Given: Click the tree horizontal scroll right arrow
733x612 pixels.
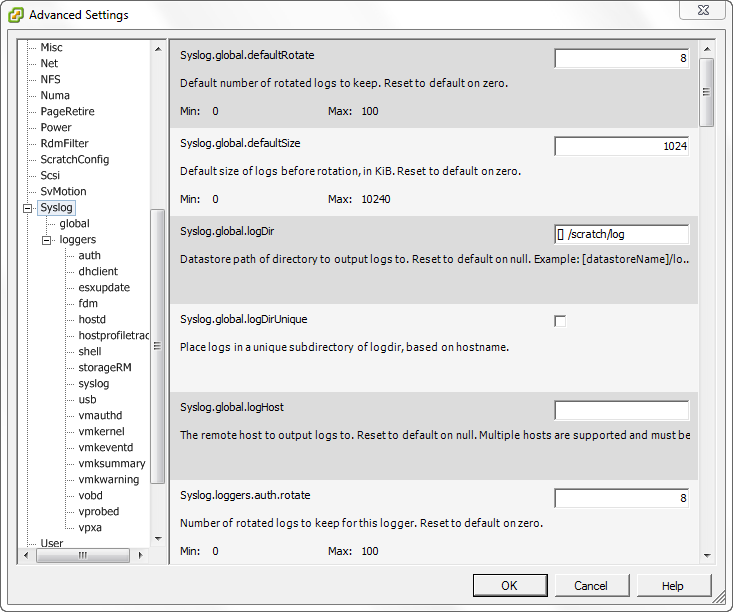Looking at the screenshot, I should click(140, 555).
